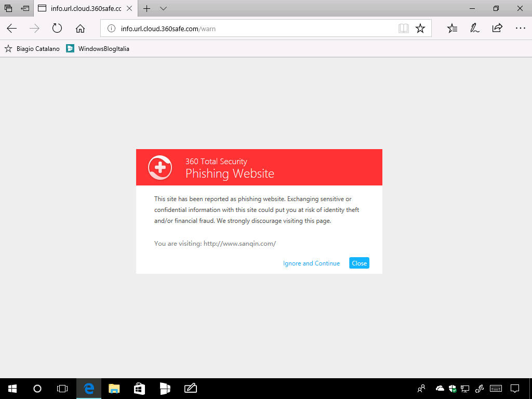This screenshot has height=399, width=532.
Task: Open WindowsBlogItalia favorite bookmark
Action: (x=98, y=49)
